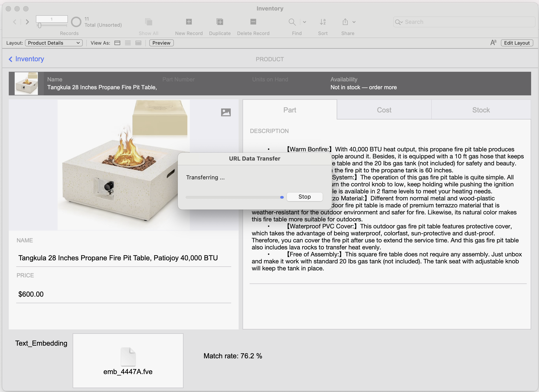Image resolution: width=539 pixels, height=392 pixels.
Task: Go back to Inventory list
Action: [x=26, y=59]
